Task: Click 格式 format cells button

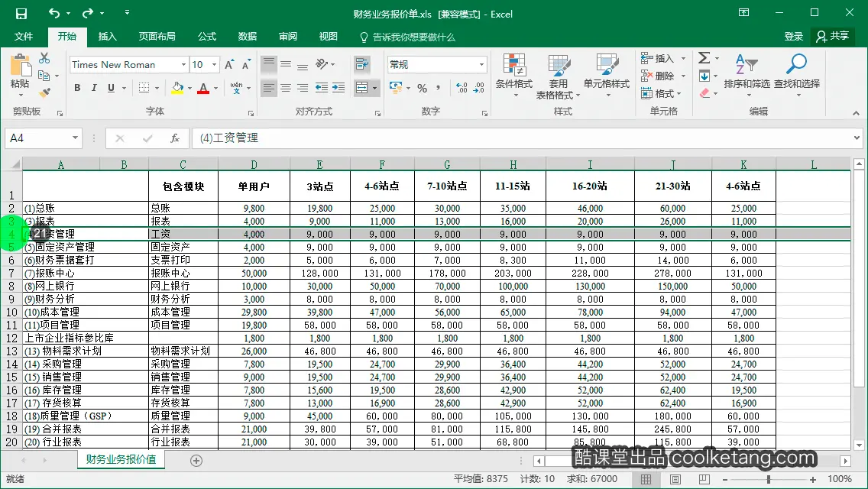Action: coord(662,93)
